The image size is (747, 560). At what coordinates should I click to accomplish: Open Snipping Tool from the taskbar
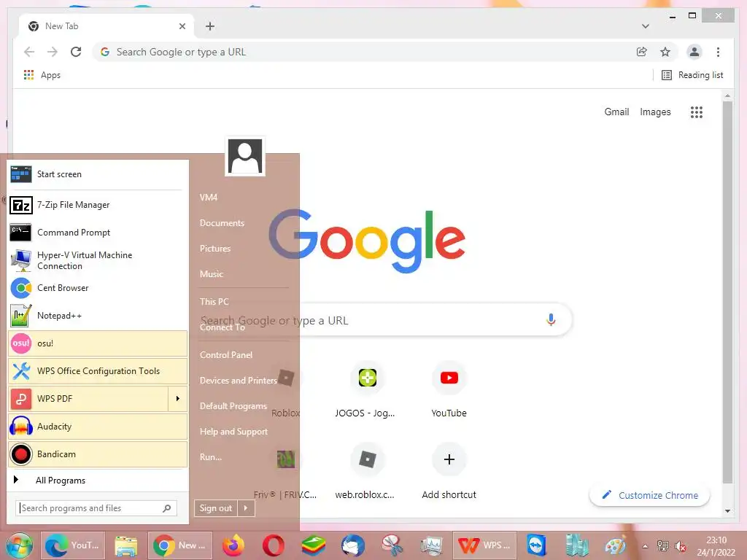click(x=392, y=545)
